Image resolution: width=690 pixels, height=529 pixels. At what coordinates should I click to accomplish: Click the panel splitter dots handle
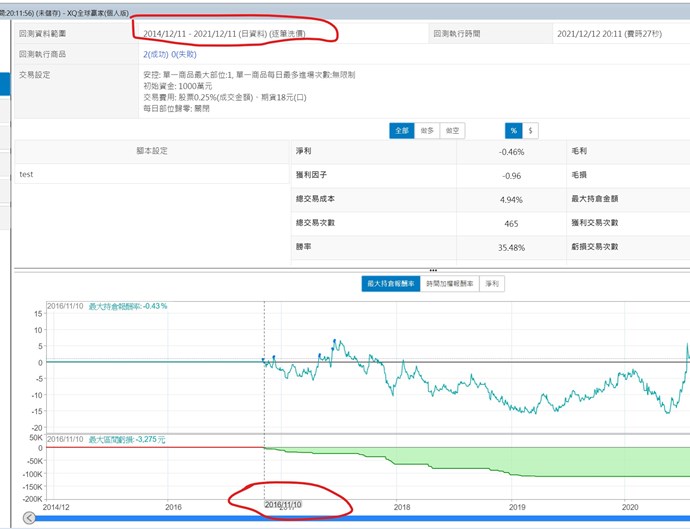click(x=433, y=270)
